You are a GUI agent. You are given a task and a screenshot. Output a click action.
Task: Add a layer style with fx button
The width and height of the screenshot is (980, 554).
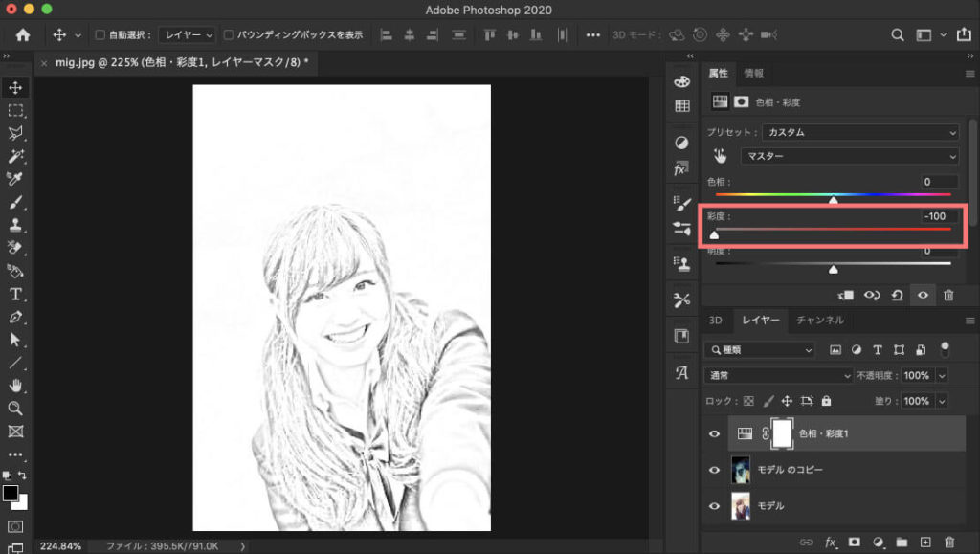point(830,543)
